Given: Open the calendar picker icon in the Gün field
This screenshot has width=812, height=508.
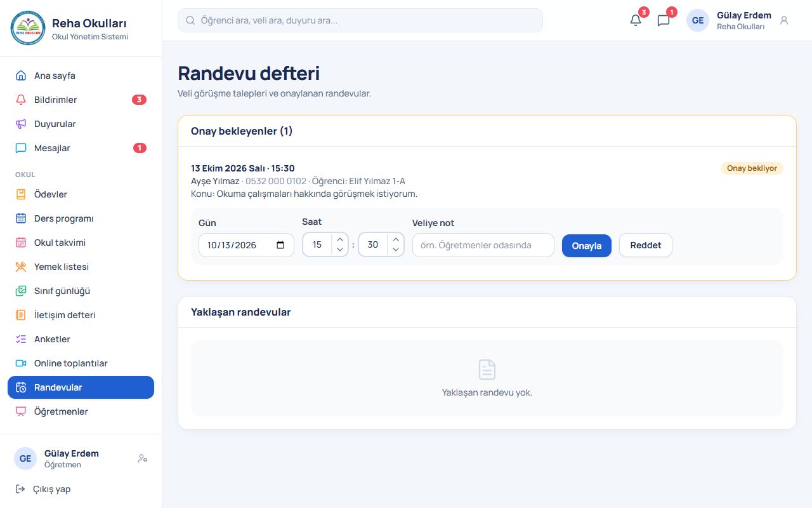Looking at the screenshot, I should pyautogui.click(x=280, y=245).
